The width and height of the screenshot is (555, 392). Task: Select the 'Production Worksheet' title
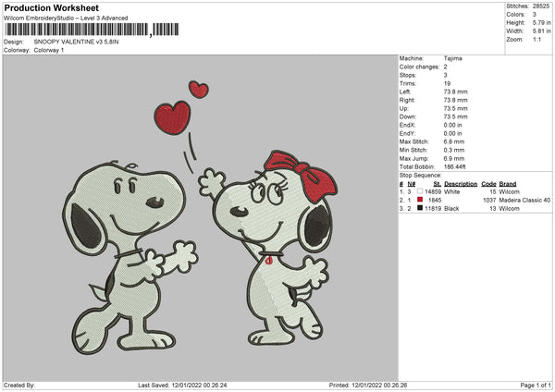(52, 7)
